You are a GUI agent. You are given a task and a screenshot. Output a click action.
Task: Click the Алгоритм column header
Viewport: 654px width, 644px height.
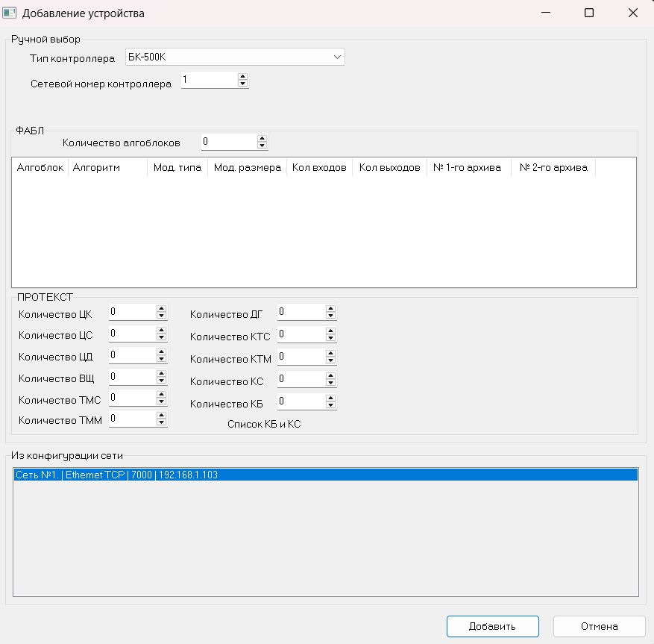click(x=99, y=168)
